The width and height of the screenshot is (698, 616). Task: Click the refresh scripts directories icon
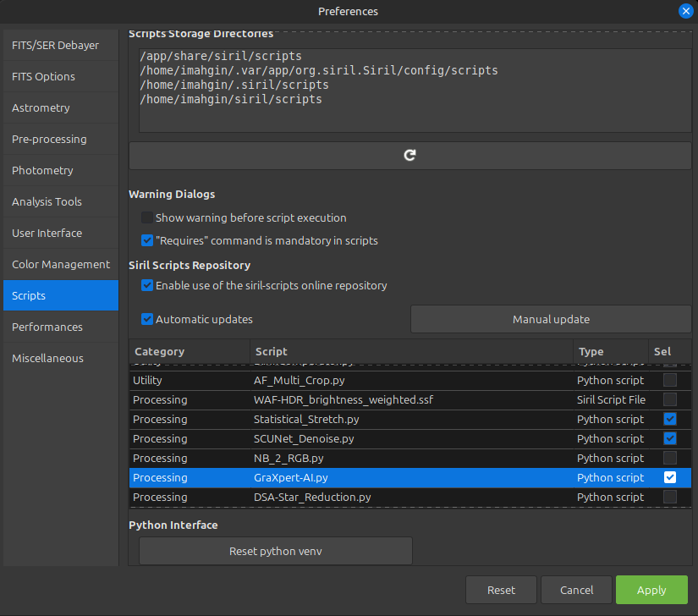pos(409,156)
